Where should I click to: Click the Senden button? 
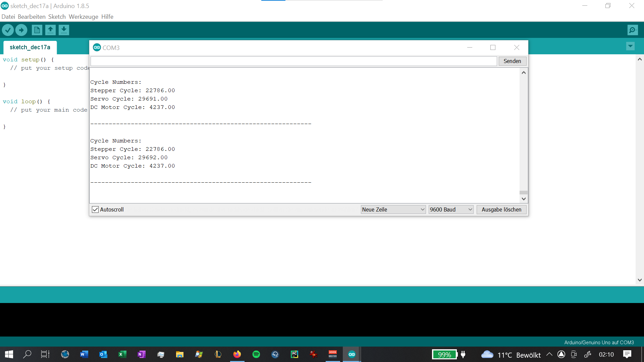click(x=512, y=61)
